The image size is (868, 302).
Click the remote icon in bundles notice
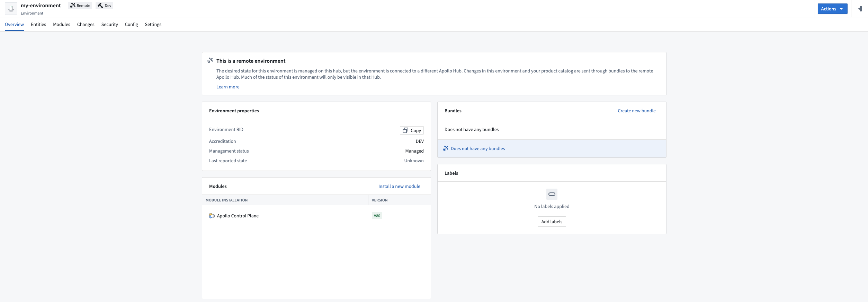(x=446, y=148)
